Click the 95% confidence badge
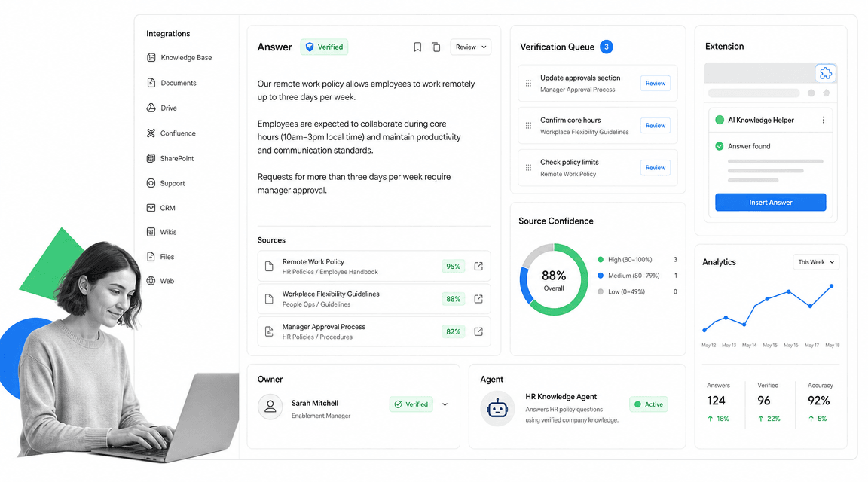 pos(453,266)
